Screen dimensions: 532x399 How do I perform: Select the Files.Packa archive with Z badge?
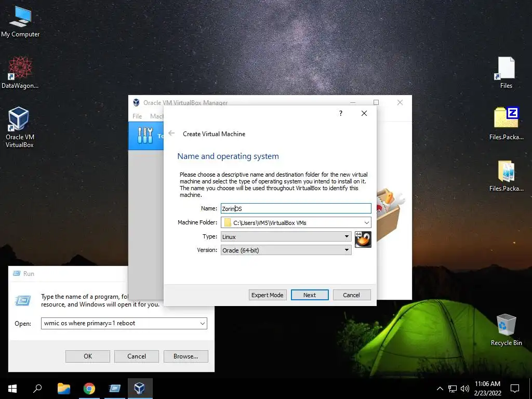click(506, 124)
